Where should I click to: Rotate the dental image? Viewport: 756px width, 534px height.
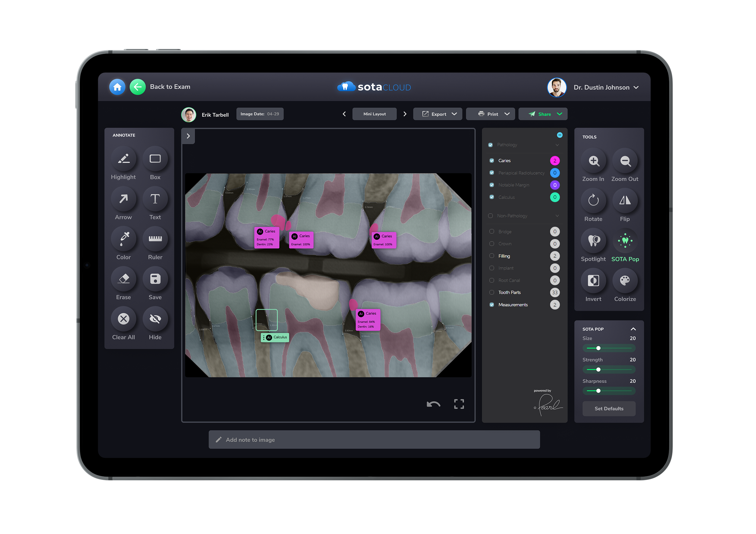[593, 201]
